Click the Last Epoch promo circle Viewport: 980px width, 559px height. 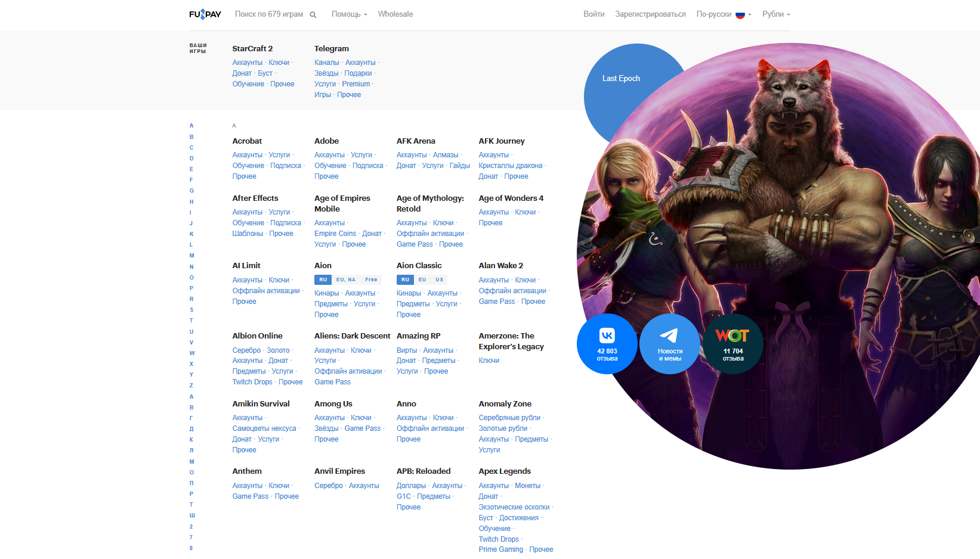620,78
